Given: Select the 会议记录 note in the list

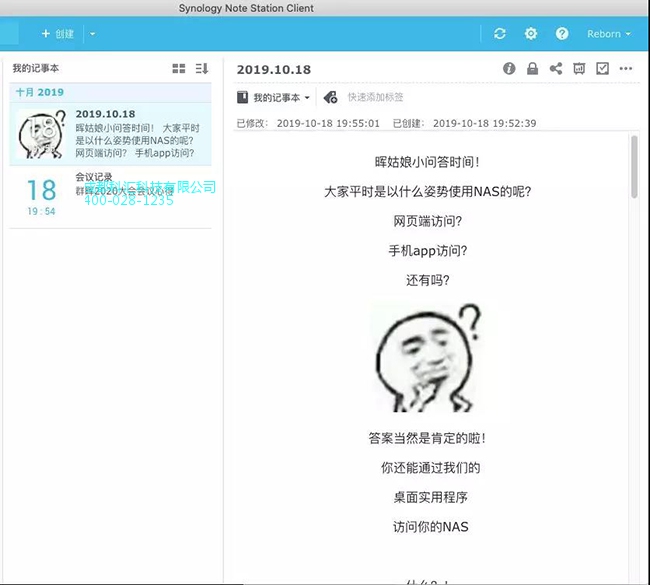Looking at the screenshot, I should tap(110, 197).
